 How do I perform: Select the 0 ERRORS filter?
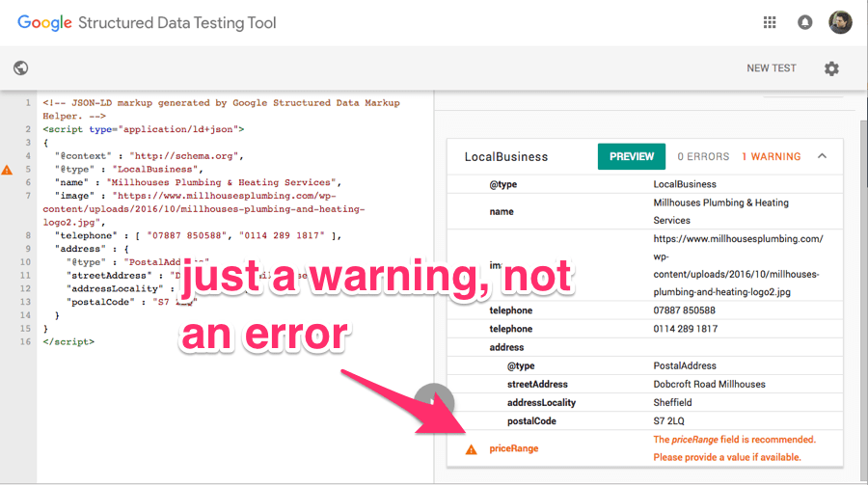point(701,156)
